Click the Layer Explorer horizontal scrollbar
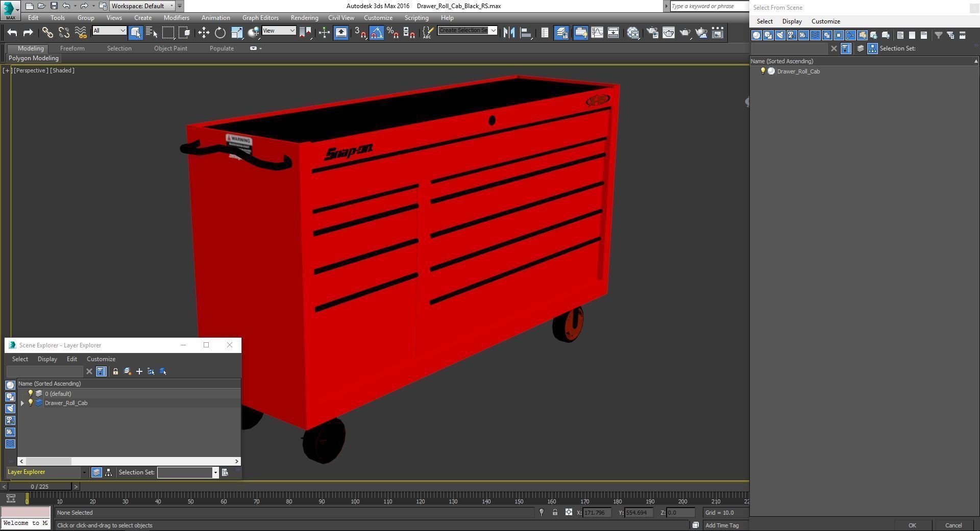The height and width of the screenshot is (531, 980). tap(129, 461)
